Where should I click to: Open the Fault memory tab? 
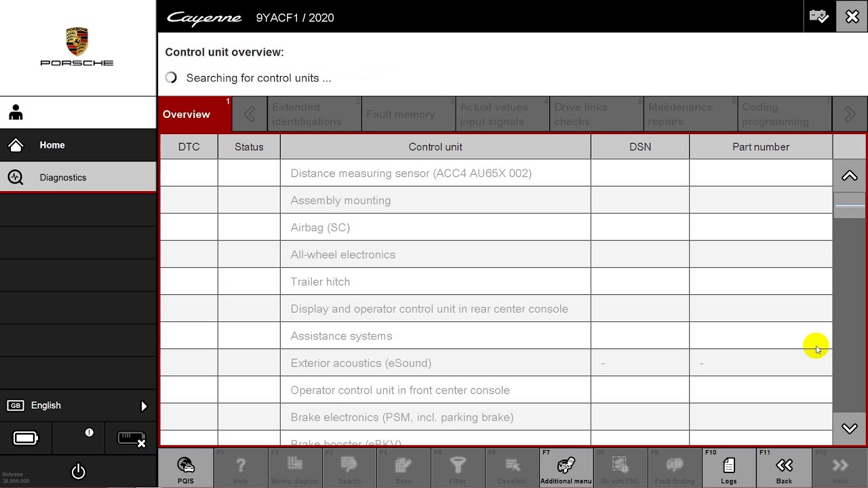(409, 114)
